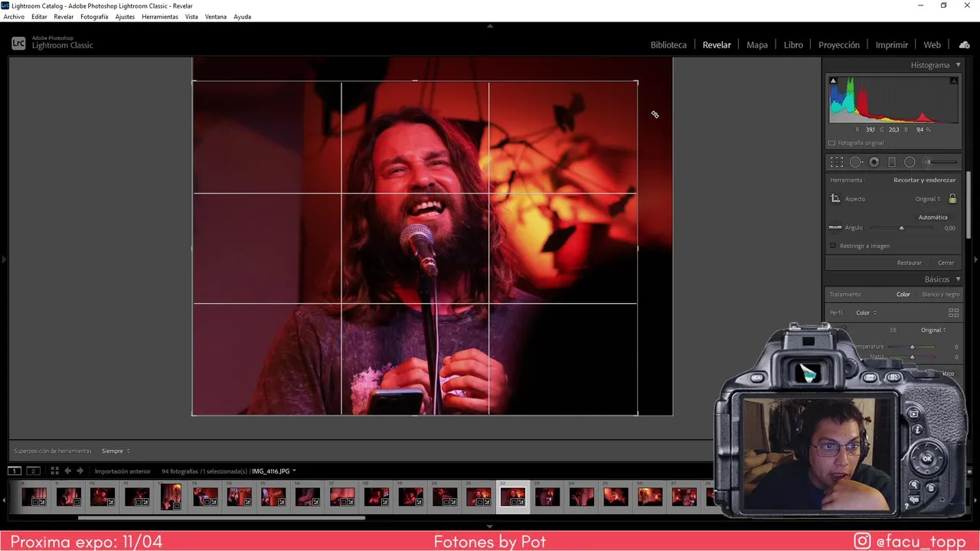Set Tratamiento to Blanco y negro
Screen dimensions: 980x551
(x=941, y=295)
